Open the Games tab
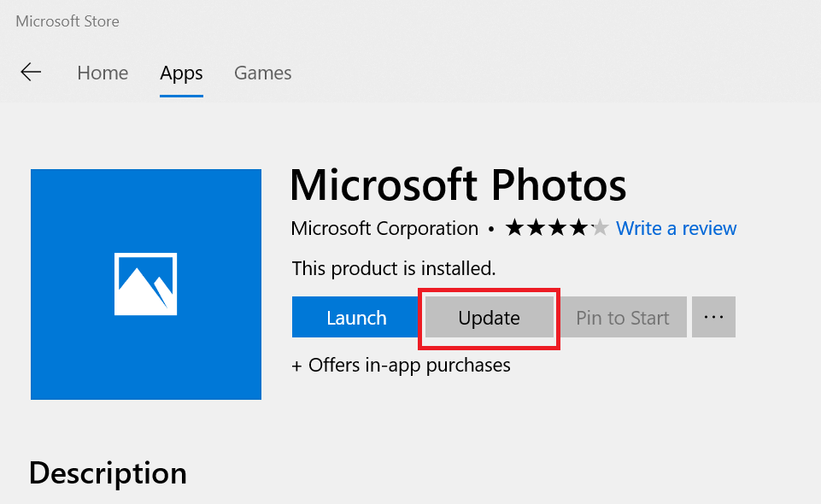821x504 pixels. pyautogui.click(x=262, y=73)
